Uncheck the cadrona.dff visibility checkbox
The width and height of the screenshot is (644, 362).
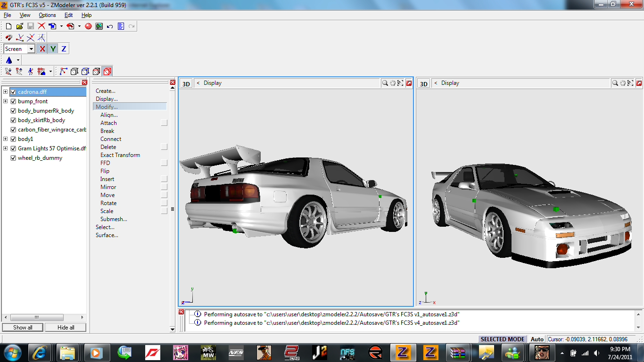[x=13, y=92]
